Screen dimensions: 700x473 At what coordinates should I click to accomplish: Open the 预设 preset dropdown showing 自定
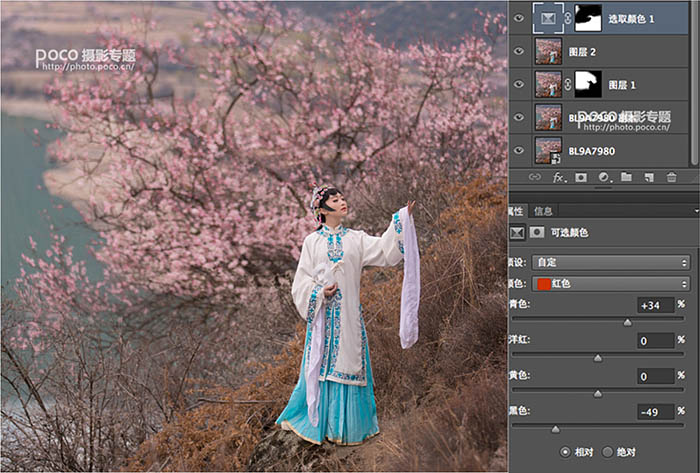coord(611,262)
